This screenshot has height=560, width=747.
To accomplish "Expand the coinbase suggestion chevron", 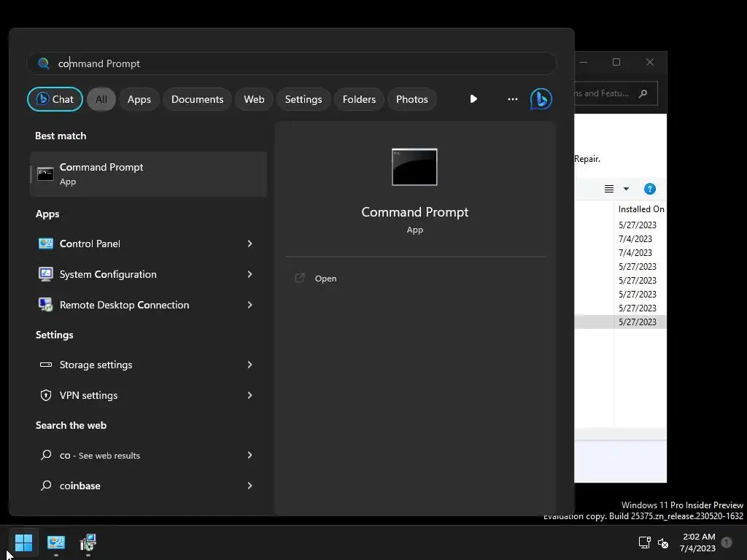I will point(249,486).
